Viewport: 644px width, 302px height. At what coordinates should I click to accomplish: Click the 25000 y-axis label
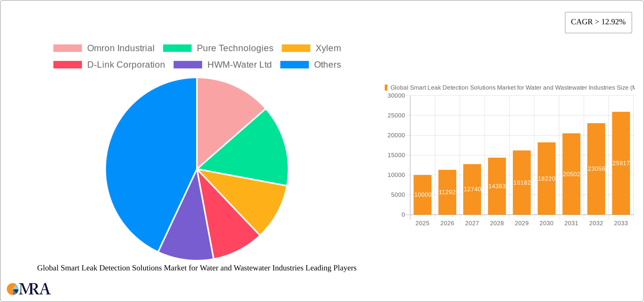pyautogui.click(x=396, y=115)
